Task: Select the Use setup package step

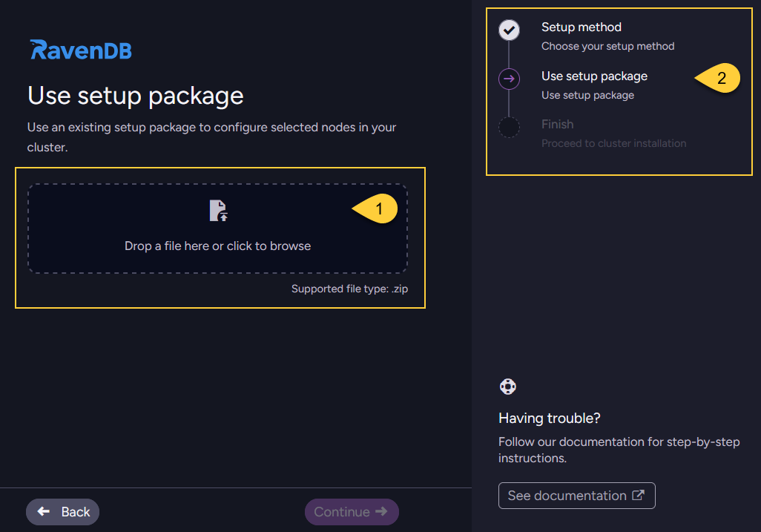Action: click(x=594, y=76)
